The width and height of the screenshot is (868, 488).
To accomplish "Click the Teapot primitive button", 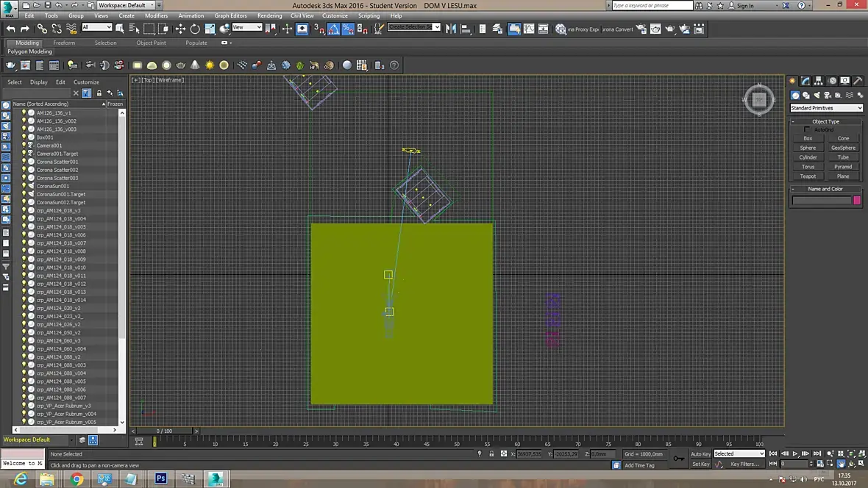I will (808, 176).
